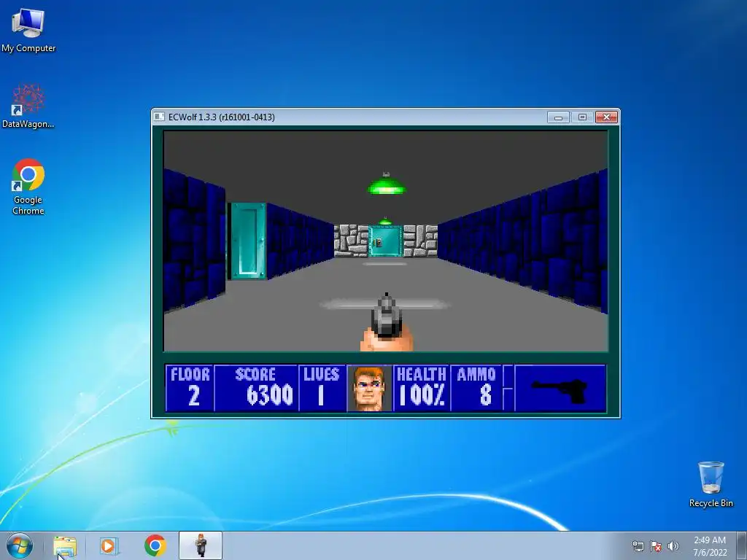Open Chrome from the taskbar
Viewport: 747px width, 560px height.
pos(155,545)
